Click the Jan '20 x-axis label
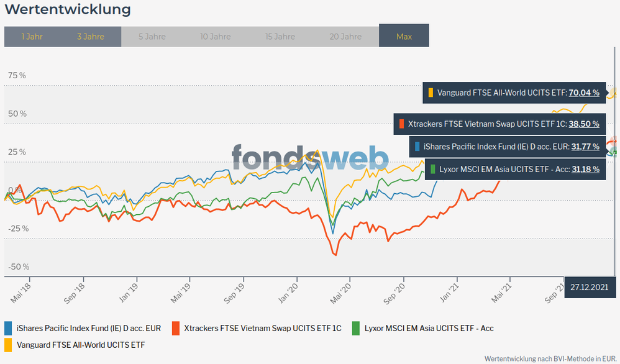620x364 pixels. pyautogui.click(x=289, y=293)
